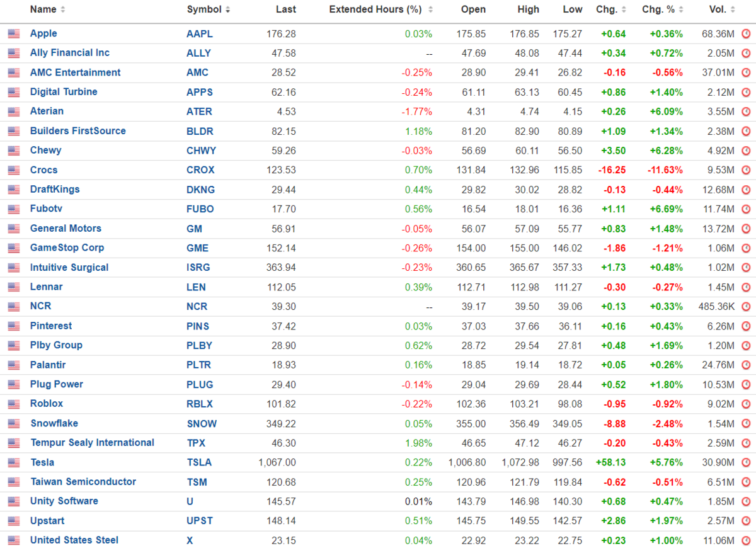Click the Open column header
756x553 pixels.
tap(473, 9)
